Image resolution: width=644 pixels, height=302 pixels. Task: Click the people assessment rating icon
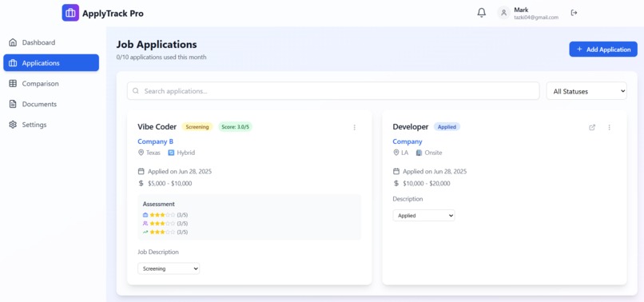tap(145, 224)
